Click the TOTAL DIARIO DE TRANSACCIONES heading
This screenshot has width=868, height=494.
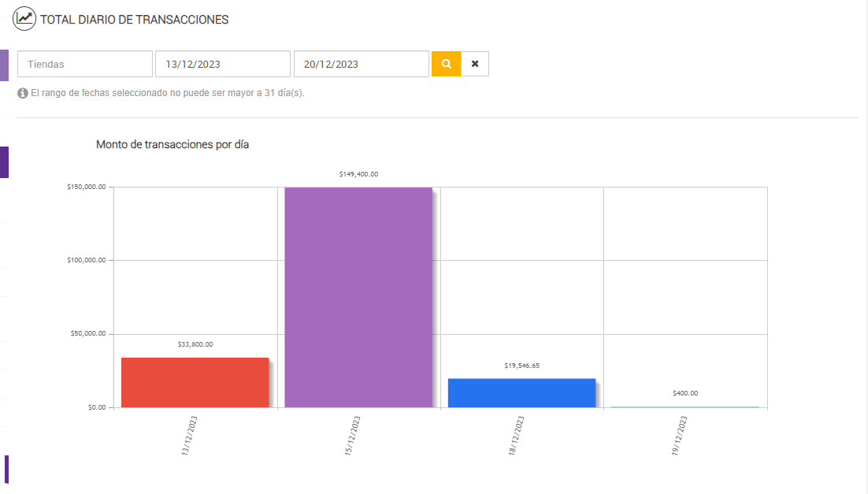[x=135, y=20]
